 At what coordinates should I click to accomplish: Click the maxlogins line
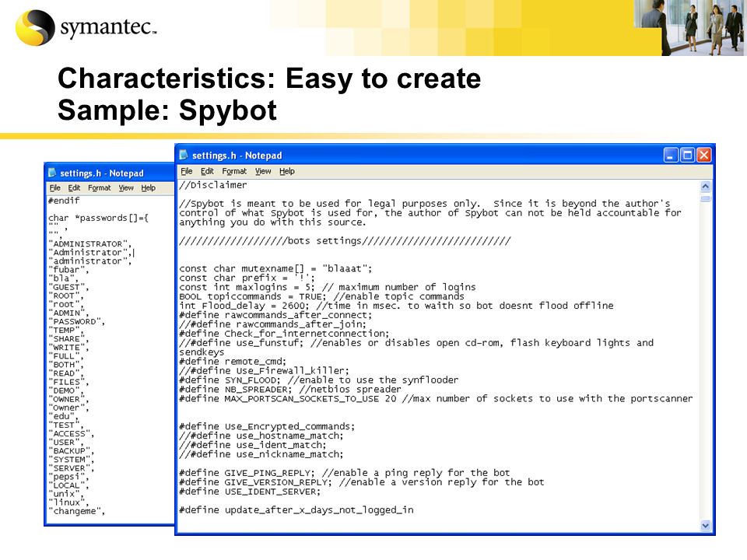[x=328, y=287]
